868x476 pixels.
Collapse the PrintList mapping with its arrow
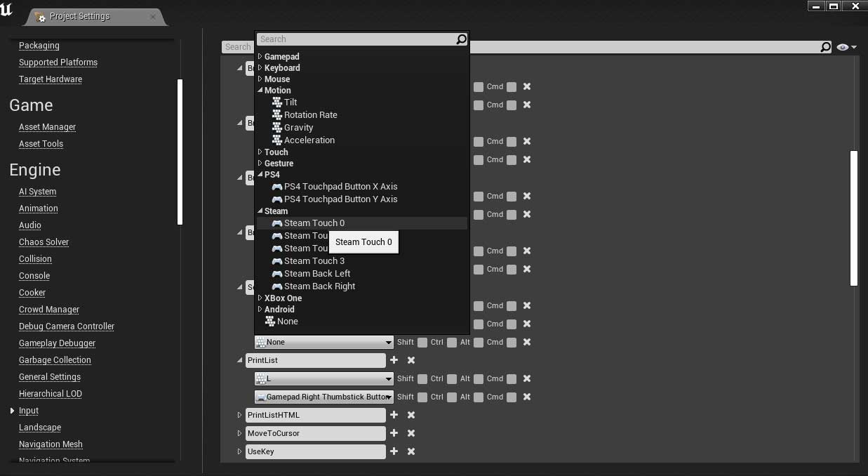tap(240, 360)
